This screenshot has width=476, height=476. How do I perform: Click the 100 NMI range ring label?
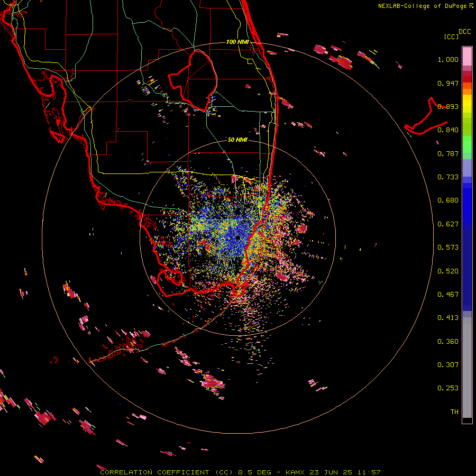(x=237, y=42)
